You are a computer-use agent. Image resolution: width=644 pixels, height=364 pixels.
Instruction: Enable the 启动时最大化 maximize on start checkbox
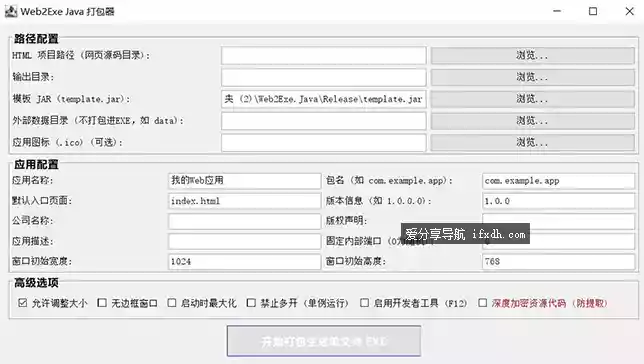pyautogui.click(x=172, y=303)
